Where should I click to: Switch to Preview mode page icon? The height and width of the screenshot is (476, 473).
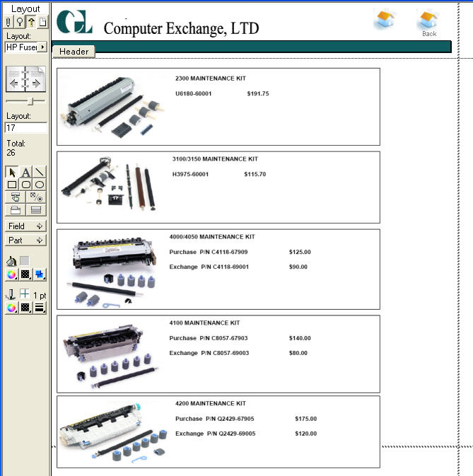click(x=43, y=22)
